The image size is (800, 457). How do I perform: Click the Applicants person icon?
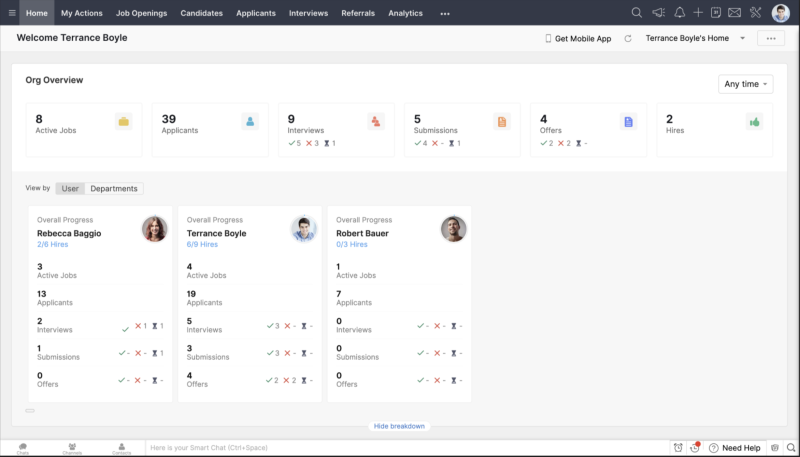(250, 121)
